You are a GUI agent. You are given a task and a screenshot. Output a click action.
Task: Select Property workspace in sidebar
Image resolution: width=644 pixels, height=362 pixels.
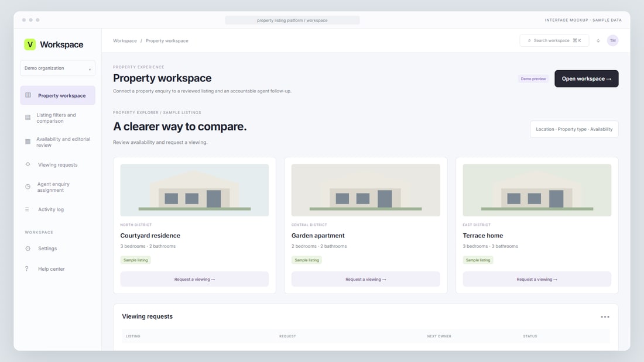[x=57, y=95]
